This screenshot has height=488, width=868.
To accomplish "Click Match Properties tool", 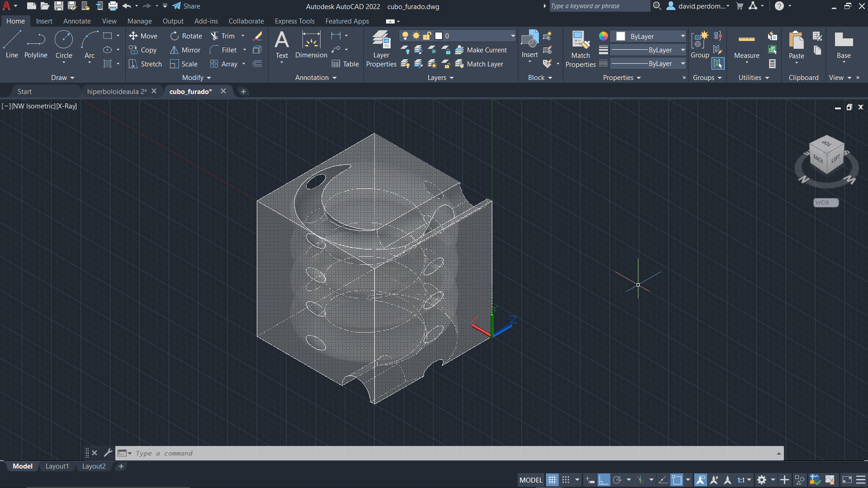I will point(580,49).
